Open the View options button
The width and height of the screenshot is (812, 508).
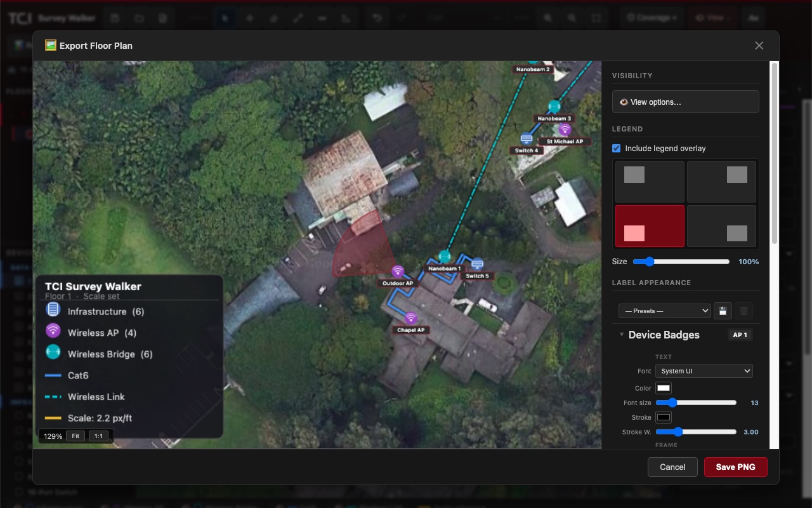(685, 102)
